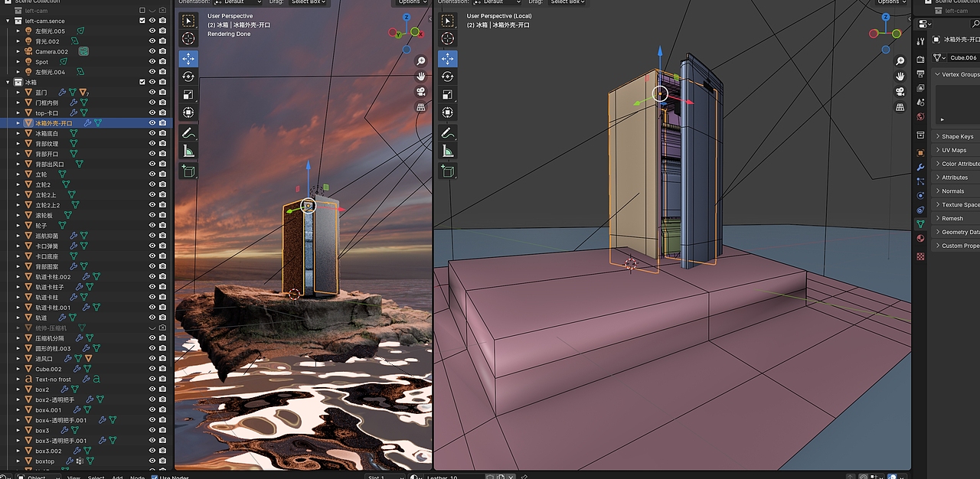This screenshot has width=980, height=479.
Task: Click the mesh data icon on 冰箱底白 row
Action: (73, 133)
